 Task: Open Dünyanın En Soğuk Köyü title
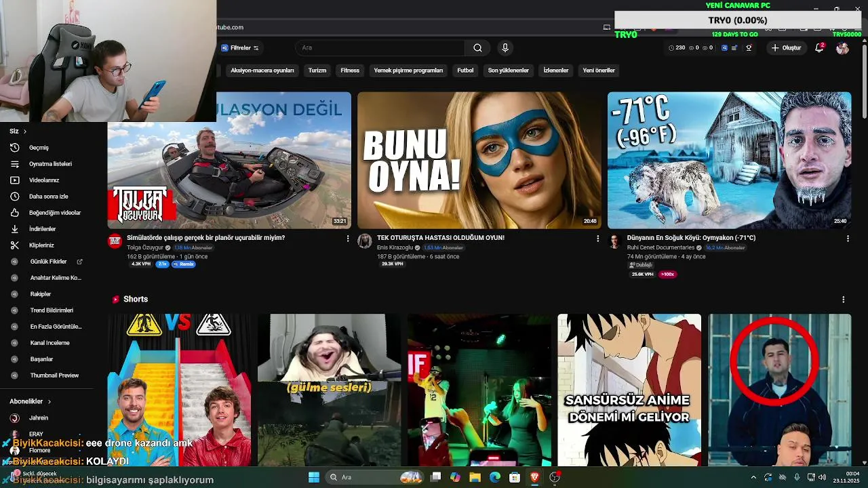(x=691, y=238)
